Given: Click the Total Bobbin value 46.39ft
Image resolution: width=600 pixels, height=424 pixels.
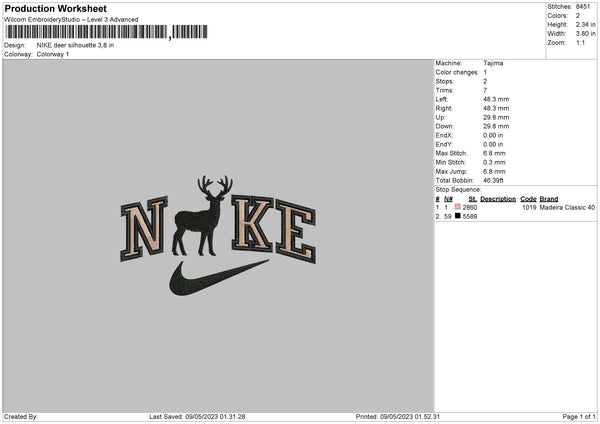Looking at the screenshot, I should pyautogui.click(x=493, y=181).
